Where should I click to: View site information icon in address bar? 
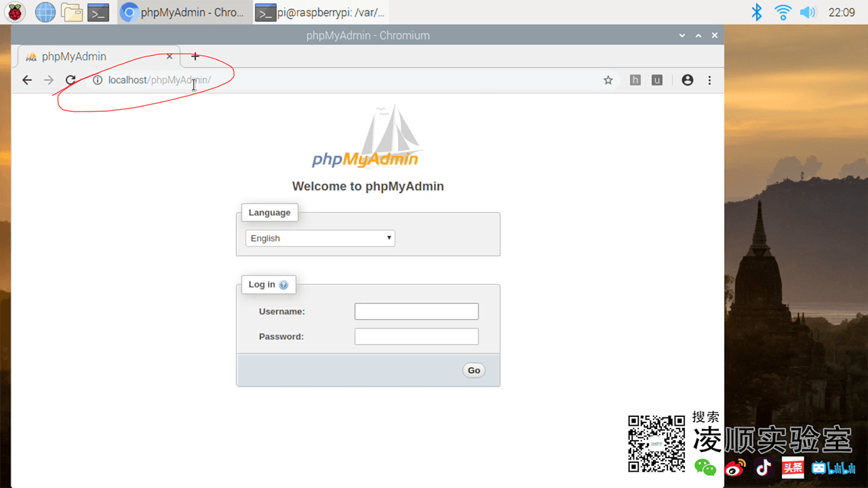coord(98,80)
